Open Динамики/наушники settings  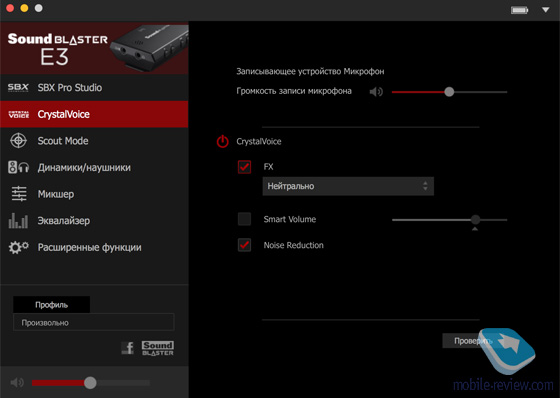pos(94,167)
